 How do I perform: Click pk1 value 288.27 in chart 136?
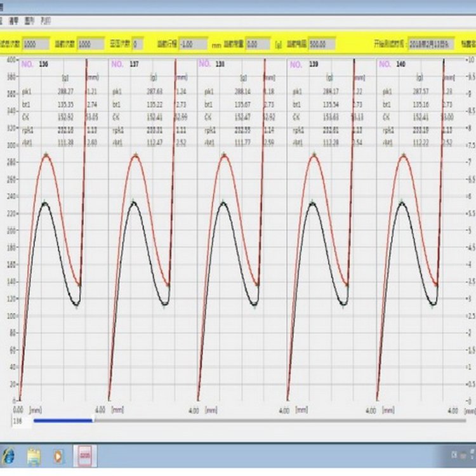65,91
